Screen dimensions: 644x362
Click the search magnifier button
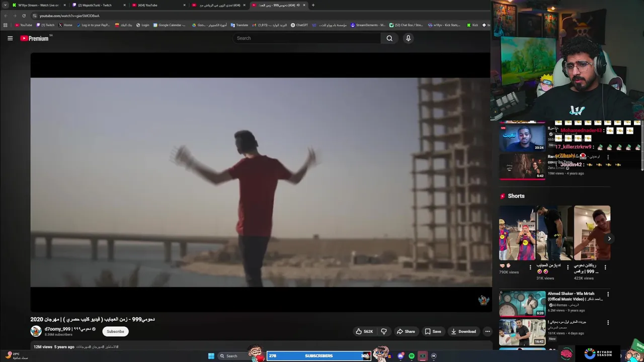pos(389,38)
